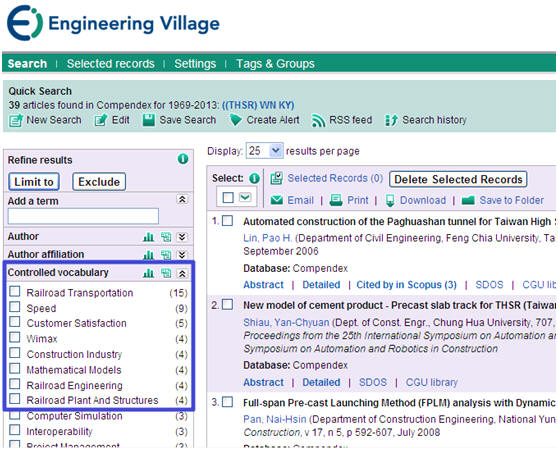Click the Author affiliation export data icon
The width and height of the screenshot is (558, 451).
point(166,255)
